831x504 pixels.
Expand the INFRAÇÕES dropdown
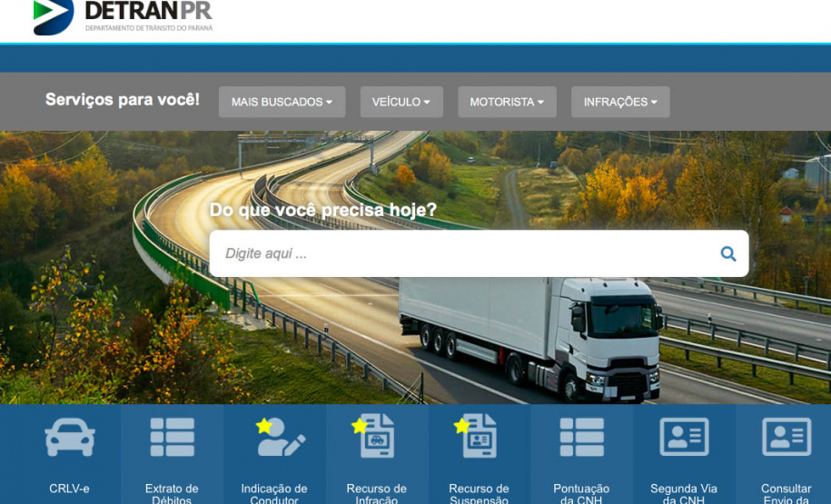pyautogui.click(x=620, y=102)
